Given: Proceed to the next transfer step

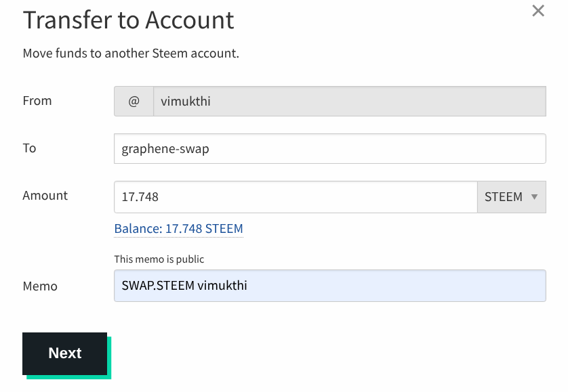Looking at the screenshot, I should (65, 353).
